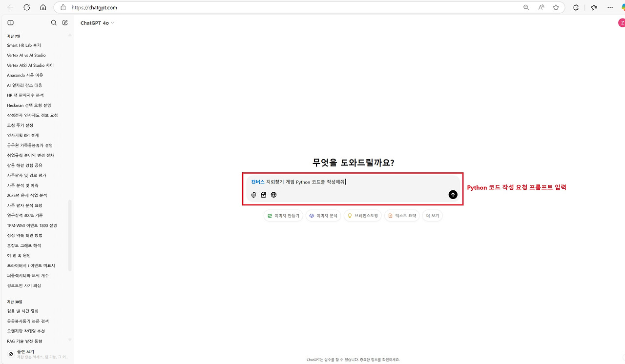This screenshot has height=364, width=625.
Task: Open the browser settings and more menu
Action: 610,7
